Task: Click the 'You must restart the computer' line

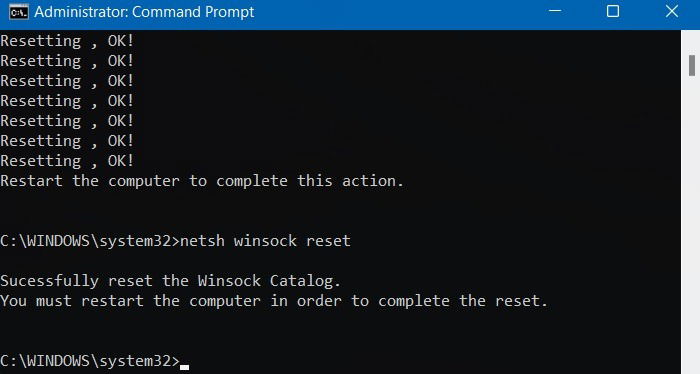Action: (130, 301)
